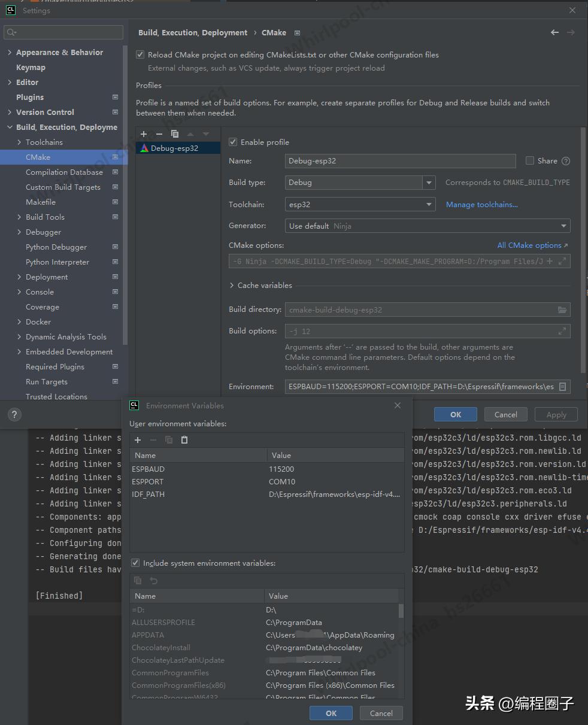Open the Build directory folder picker

tap(562, 310)
